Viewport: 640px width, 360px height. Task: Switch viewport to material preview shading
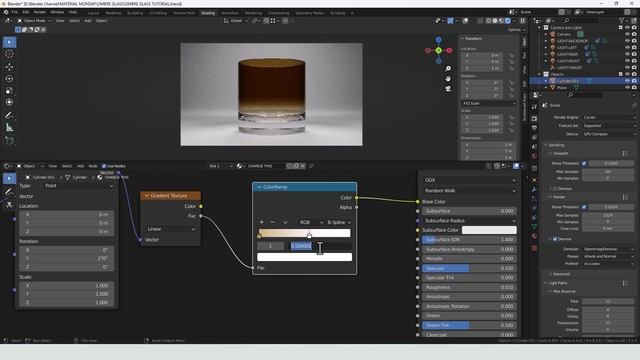pyautogui.click(x=501, y=20)
